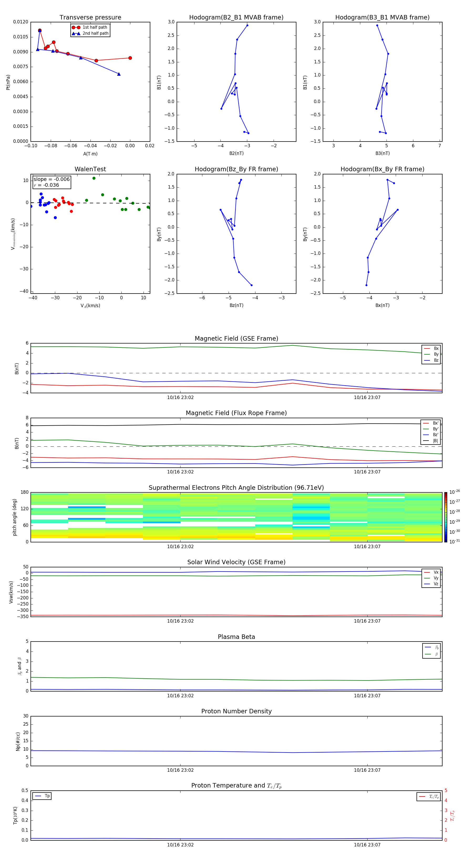
Task: Click the '10^-26' colorbar tick label
Action: pyautogui.click(x=455, y=492)
